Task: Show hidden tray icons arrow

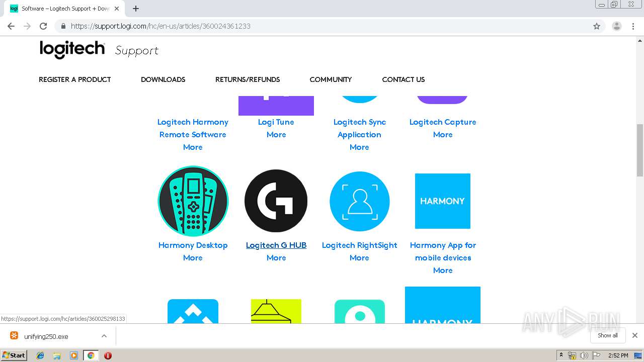Action: pyautogui.click(x=561, y=355)
